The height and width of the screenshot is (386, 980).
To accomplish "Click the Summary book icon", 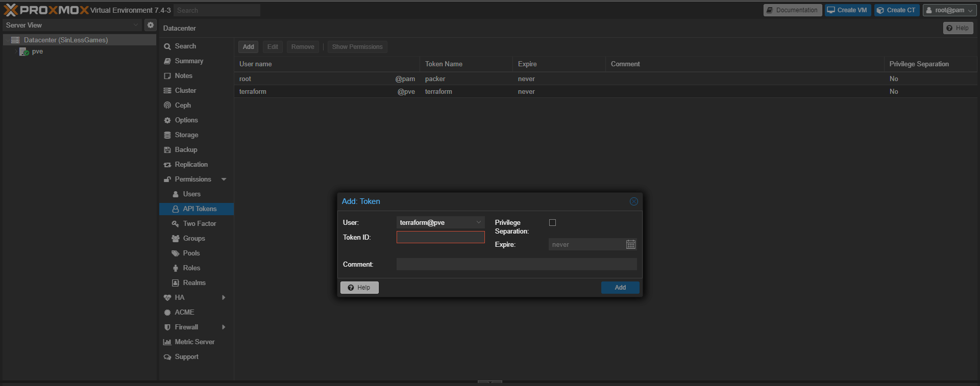I will [167, 61].
